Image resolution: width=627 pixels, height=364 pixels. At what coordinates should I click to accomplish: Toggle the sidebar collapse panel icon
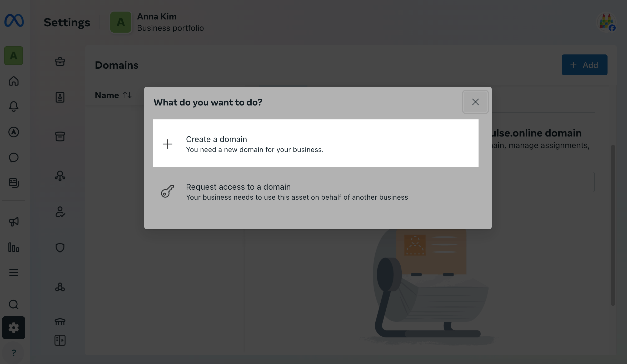click(60, 340)
